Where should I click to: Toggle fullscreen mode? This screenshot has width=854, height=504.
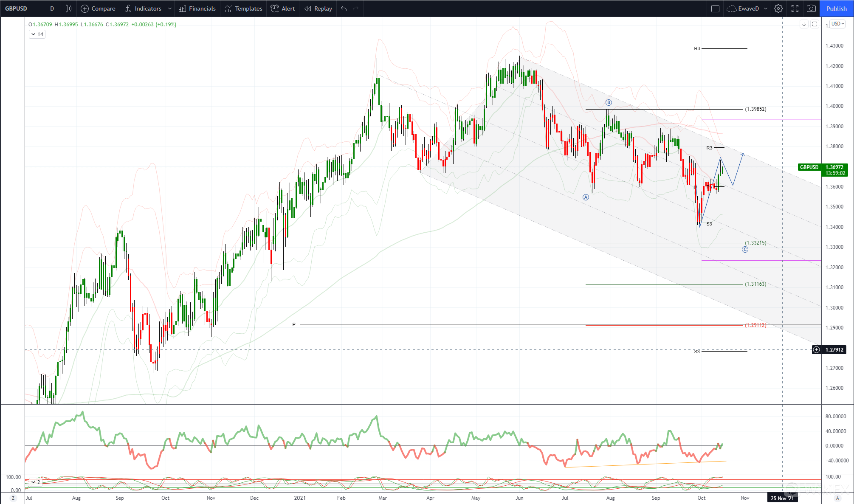pos(795,8)
